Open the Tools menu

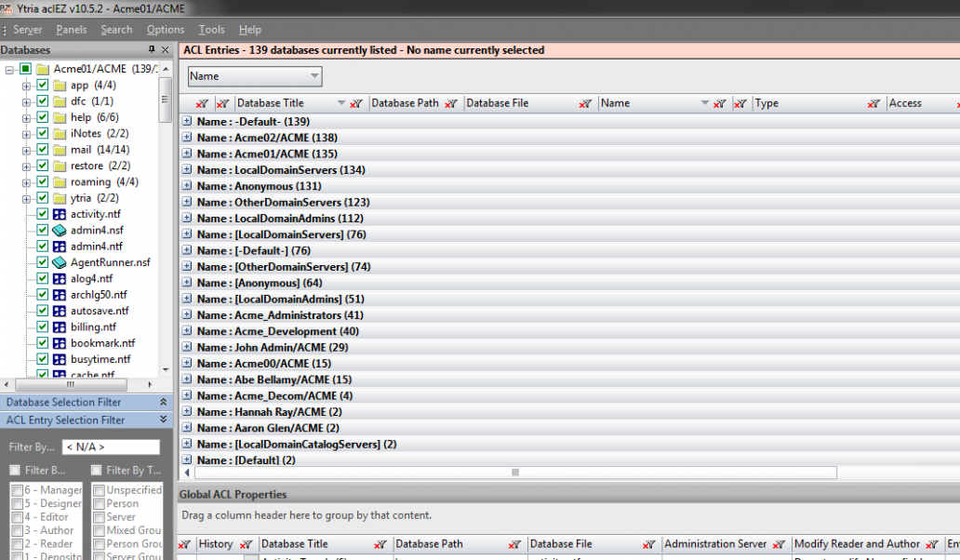pos(212,30)
